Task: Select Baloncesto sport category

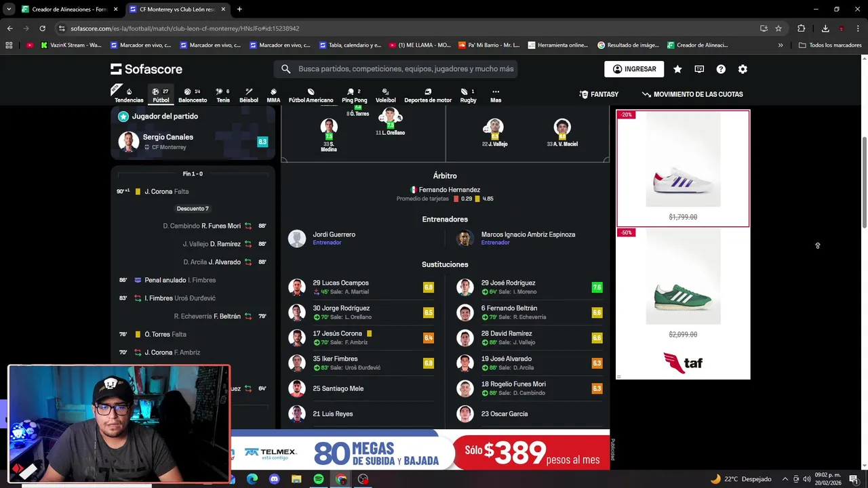Action: click(193, 96)
